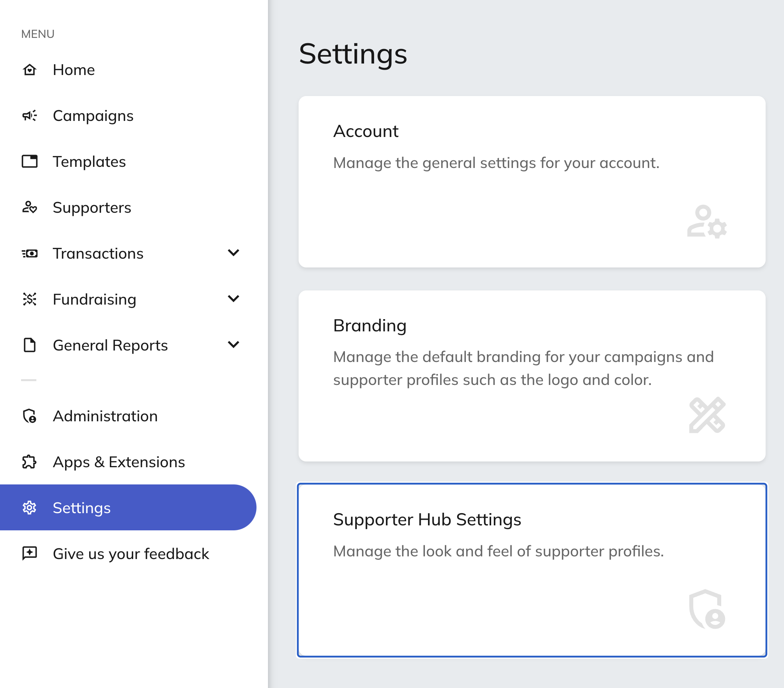784x688 pixels.
Task: Open the Account settings card title
Action: tap(366, 131)
